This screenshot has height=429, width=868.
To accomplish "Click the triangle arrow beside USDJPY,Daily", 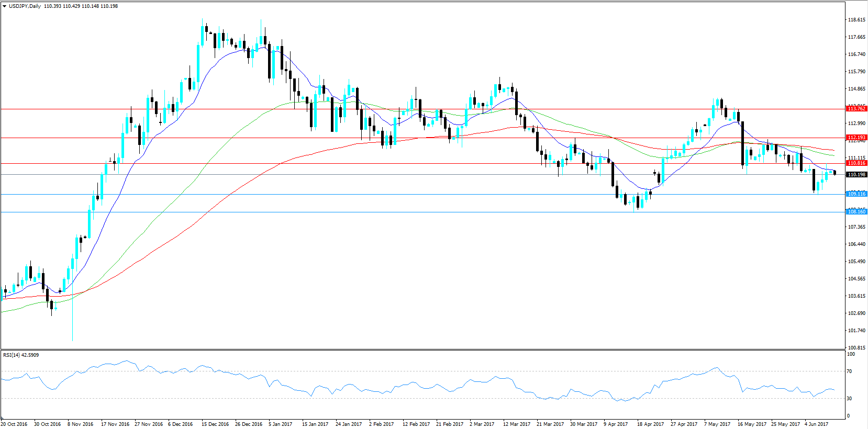I will (5, 6).
